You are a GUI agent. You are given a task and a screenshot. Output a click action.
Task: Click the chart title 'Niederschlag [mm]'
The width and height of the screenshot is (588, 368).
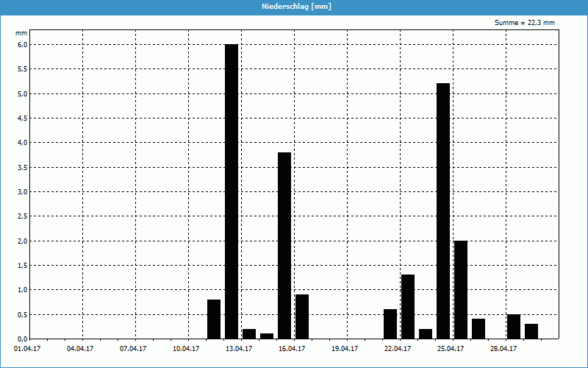[x=294, y=7]
